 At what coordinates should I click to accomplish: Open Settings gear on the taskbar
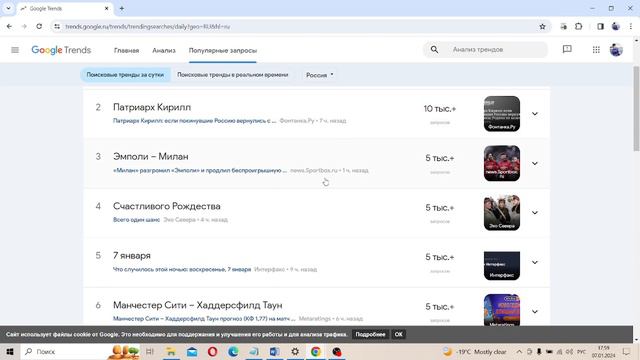(x=295, y=351)
